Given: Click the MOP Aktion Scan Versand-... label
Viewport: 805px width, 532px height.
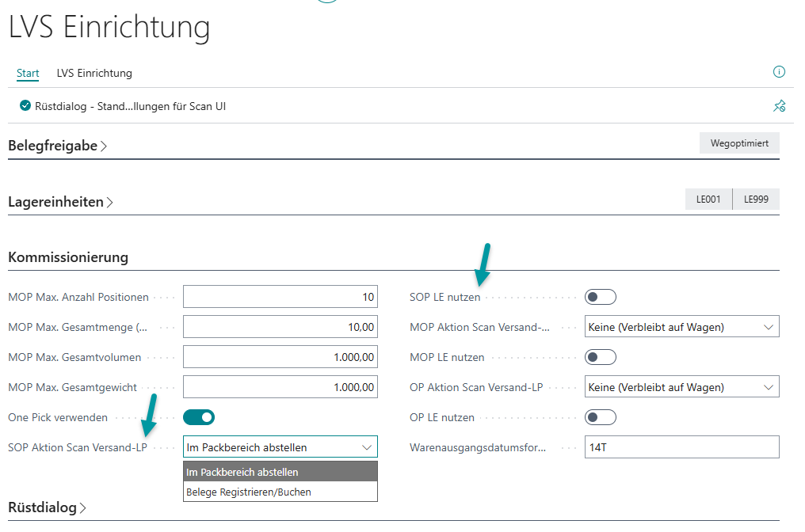Looking at the screenshot, I should pyautogui.click(x=480, y=327).
